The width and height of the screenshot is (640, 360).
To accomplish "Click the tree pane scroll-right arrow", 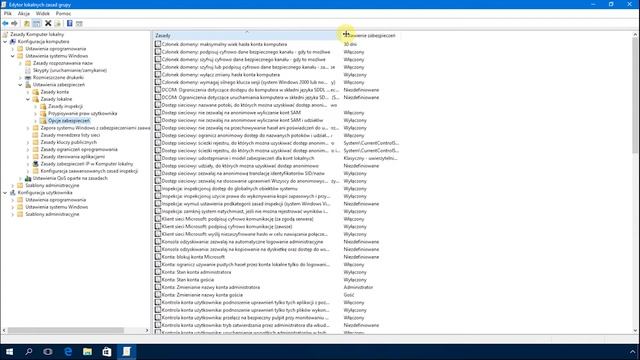I will point(147,330).
